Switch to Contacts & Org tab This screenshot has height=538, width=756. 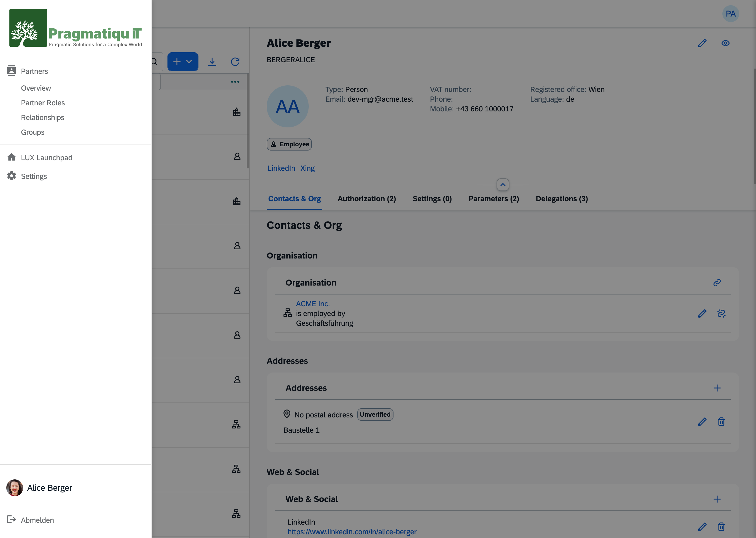coord(294,199)
